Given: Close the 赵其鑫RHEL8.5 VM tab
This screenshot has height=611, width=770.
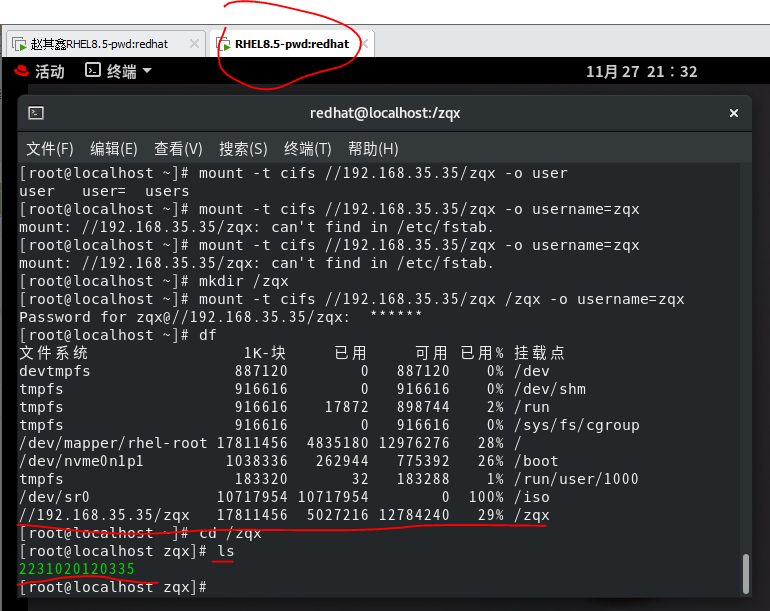Looking at the screenshot, I should coord(194,44).
